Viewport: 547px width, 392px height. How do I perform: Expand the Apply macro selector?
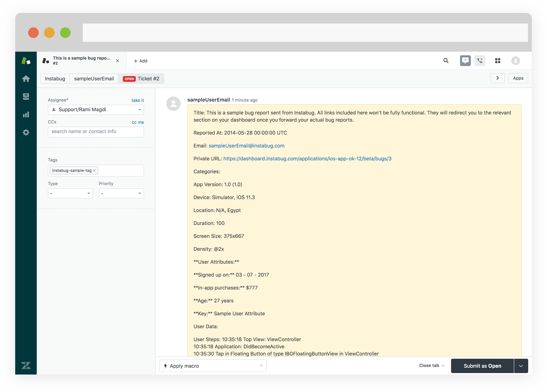(213, 366)
